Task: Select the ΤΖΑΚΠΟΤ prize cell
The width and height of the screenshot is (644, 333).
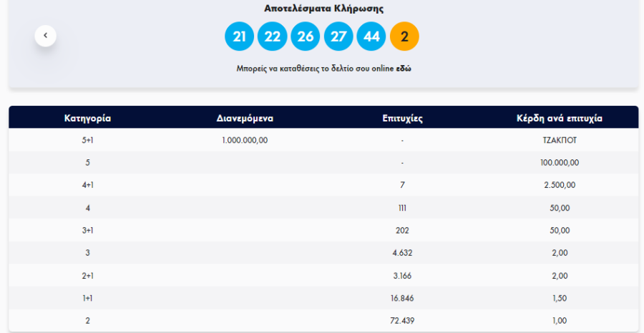Action: [x=560, y=140]
